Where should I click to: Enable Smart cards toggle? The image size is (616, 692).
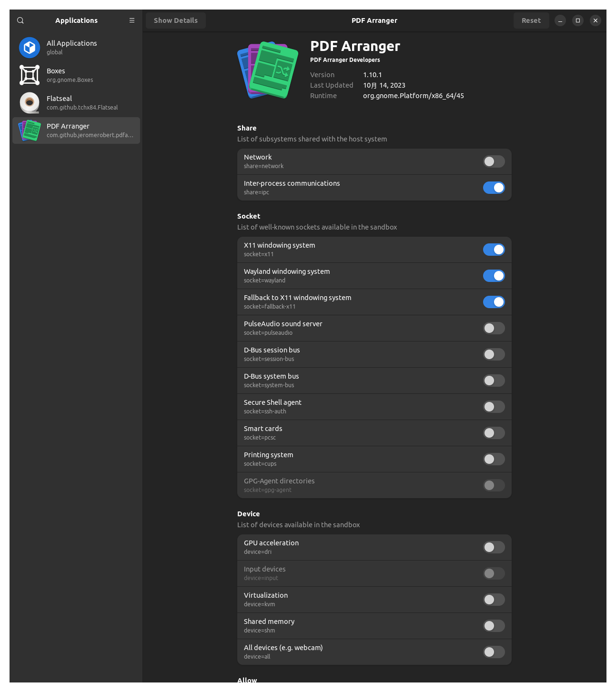[x=494, y=433]
